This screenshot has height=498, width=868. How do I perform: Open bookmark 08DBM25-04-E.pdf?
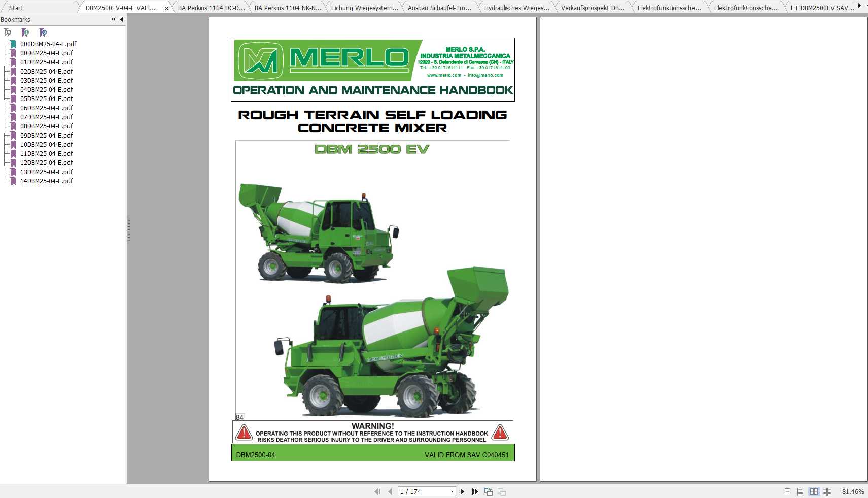[47, 126]
